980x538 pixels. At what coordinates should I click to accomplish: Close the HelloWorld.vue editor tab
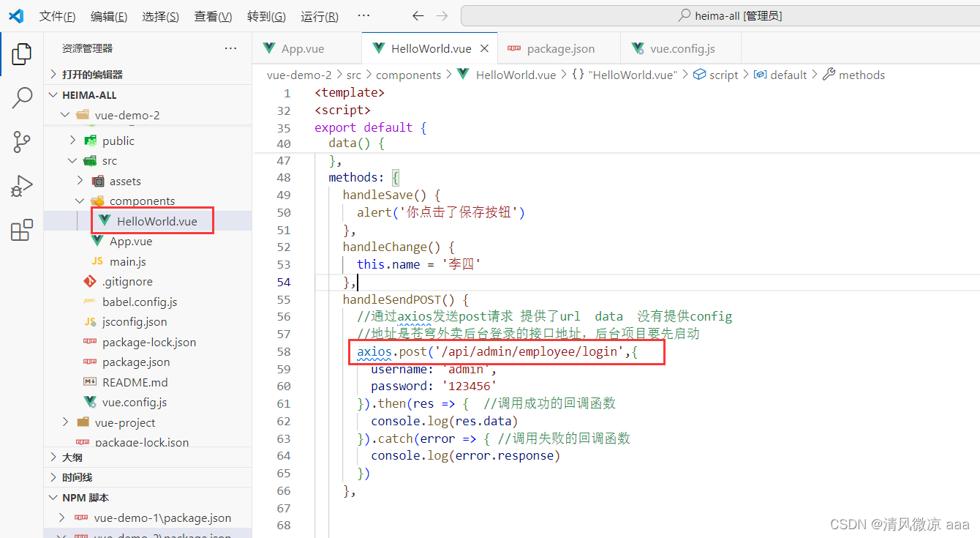tap(484, 48)
